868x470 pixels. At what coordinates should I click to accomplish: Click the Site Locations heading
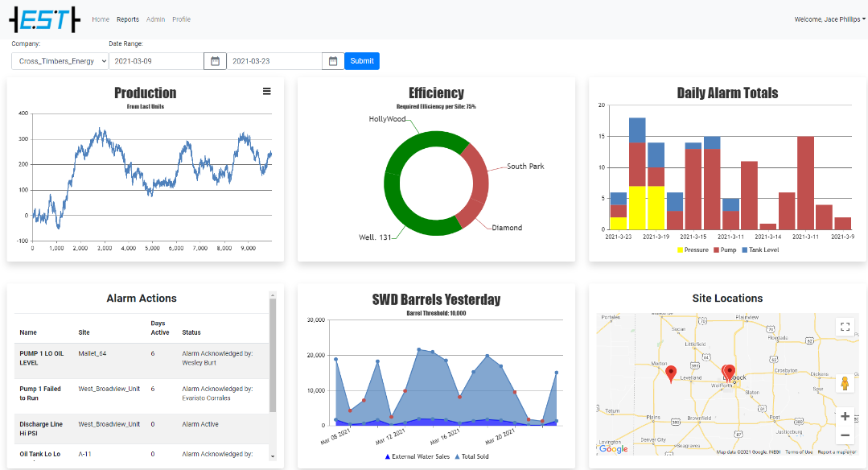point(727,299)
